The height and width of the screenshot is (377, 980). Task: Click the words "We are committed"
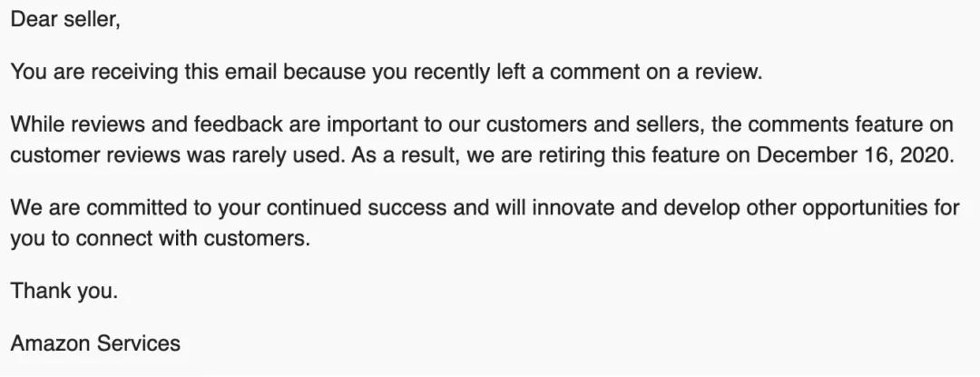coord(100,207)
